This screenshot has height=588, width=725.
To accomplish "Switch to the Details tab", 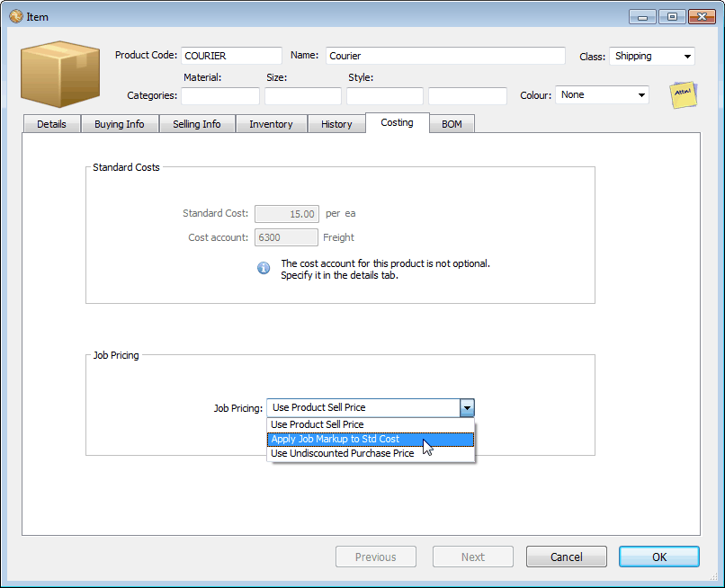I will [52, 124].
